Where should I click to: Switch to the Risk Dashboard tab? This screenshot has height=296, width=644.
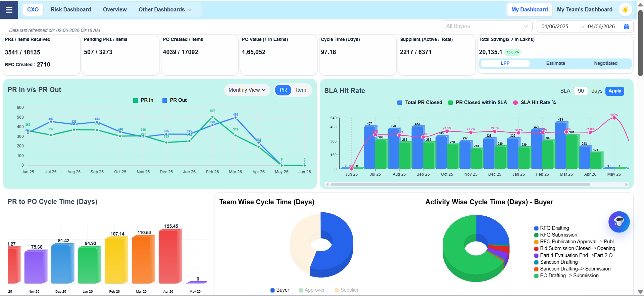click(x=71, y=10)
